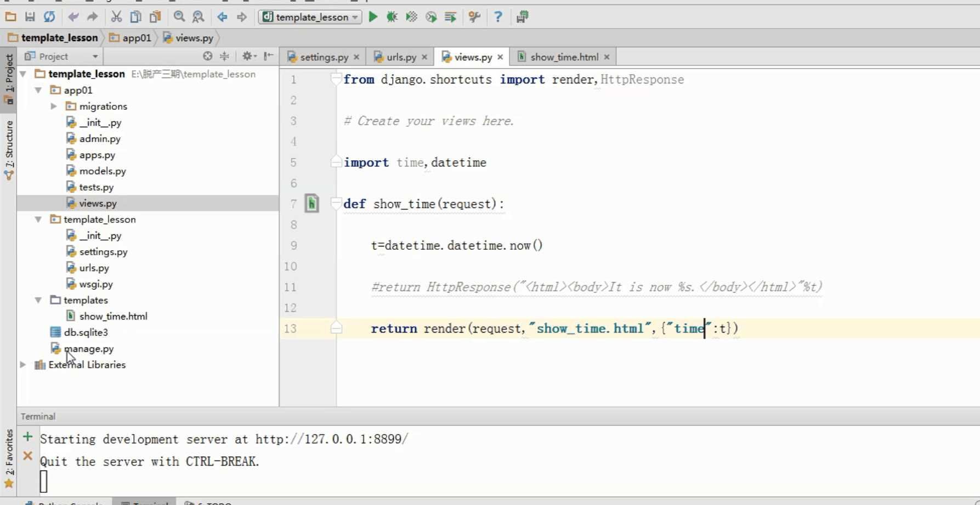Screen dimensions: 980x505
Task: Click line number 13 in the gutter
Action: tap(290, 328)
